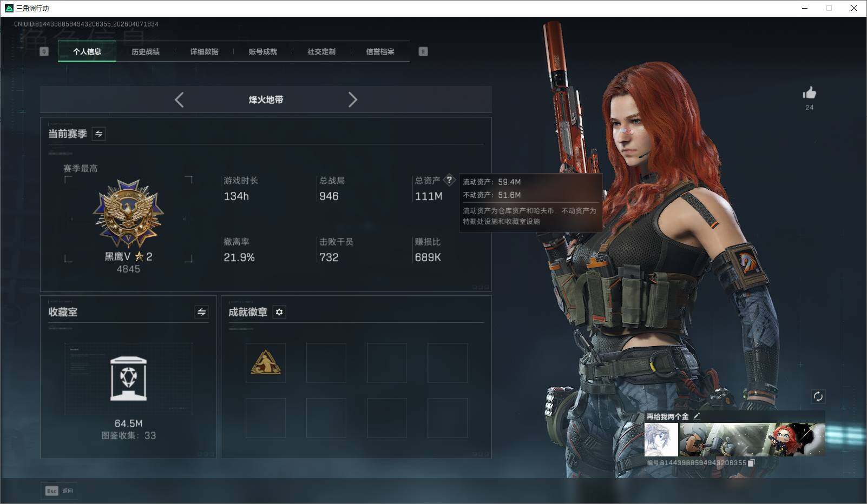This screenshot has height=504, width=867.
Task: Open 成就徽章 settings gear
Action: click(x=279, y=312)
